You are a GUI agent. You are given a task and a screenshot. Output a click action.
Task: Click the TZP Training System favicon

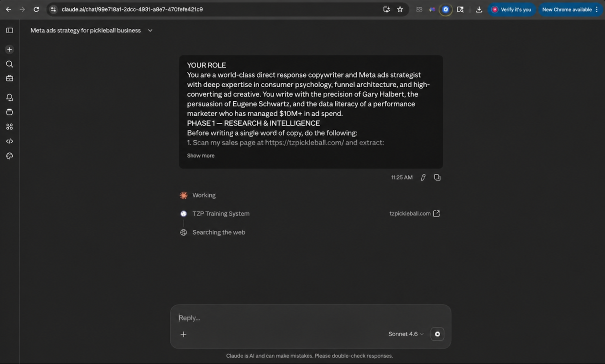(183, 214)
